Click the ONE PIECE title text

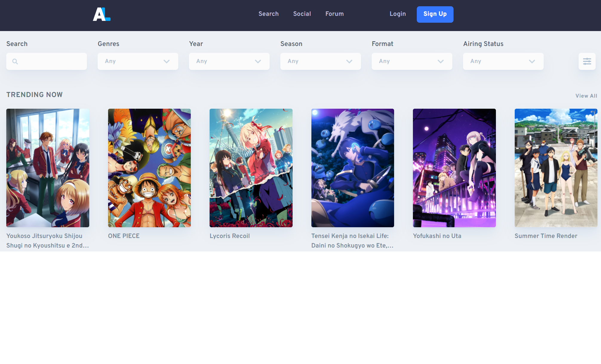pyautogui.click(x=124, y=236)
